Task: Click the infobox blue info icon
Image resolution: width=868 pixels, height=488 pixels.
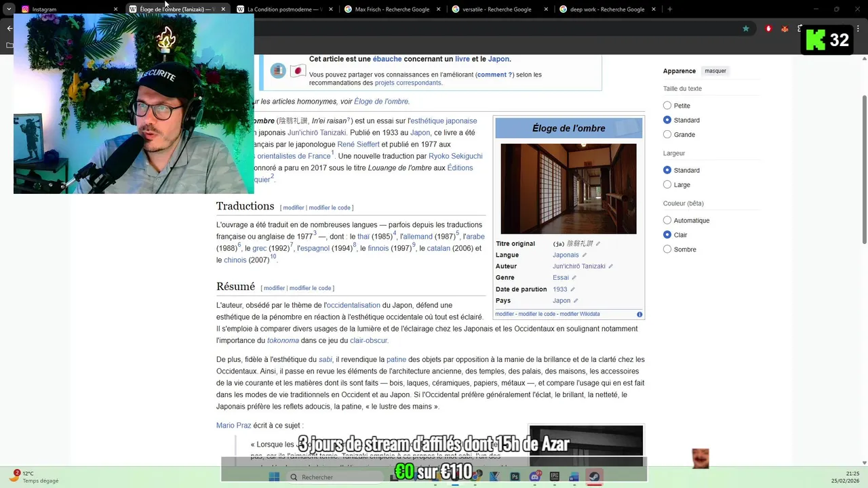Action: click(639, 314)
